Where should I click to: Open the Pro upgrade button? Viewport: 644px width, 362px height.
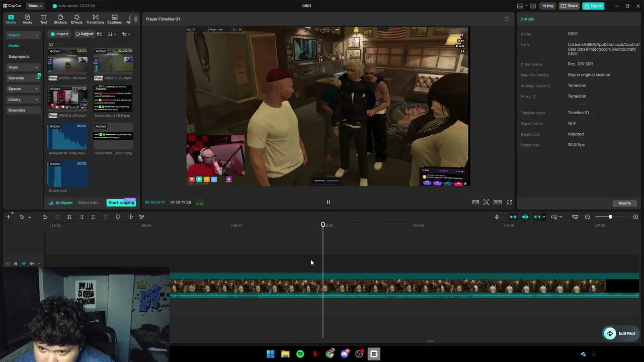click(547, 6)
